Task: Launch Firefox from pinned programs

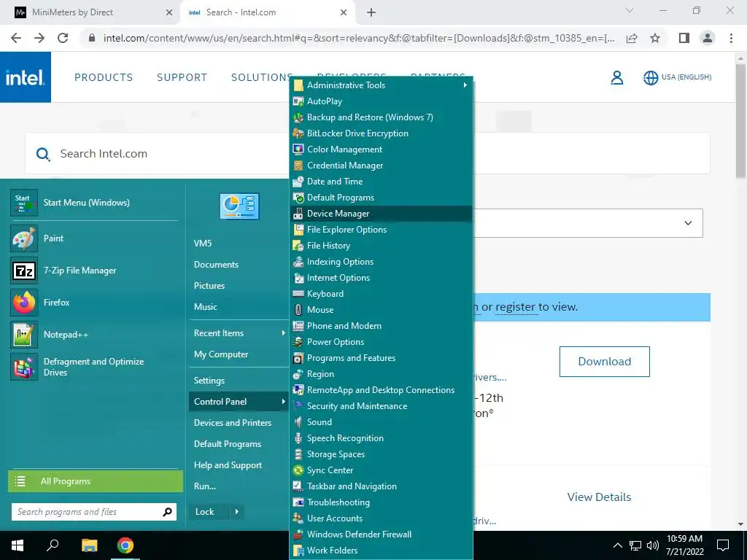Action: [x=94, y=303]
